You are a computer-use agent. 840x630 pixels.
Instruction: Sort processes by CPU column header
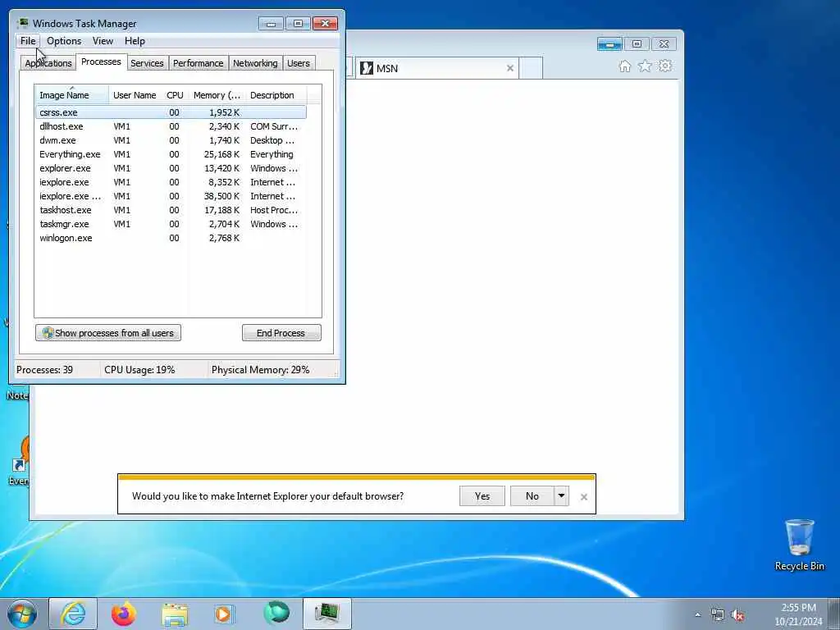coord(175,95)
